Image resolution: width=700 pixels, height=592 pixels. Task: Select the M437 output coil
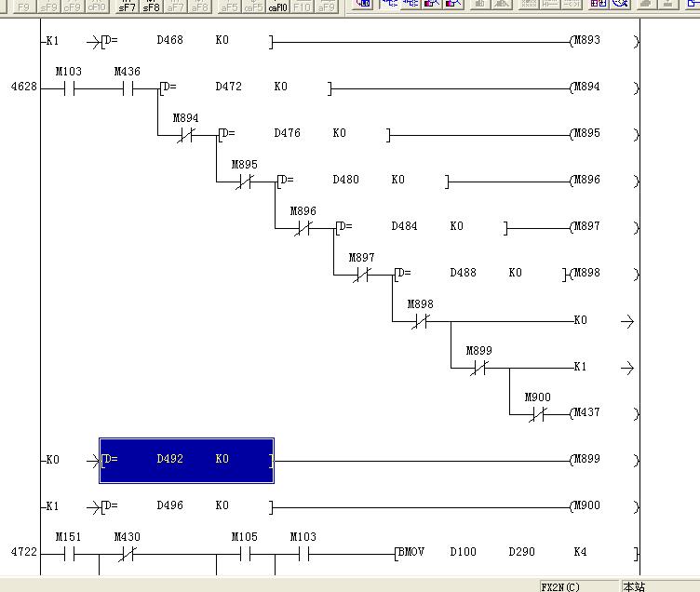coord(586,413)
